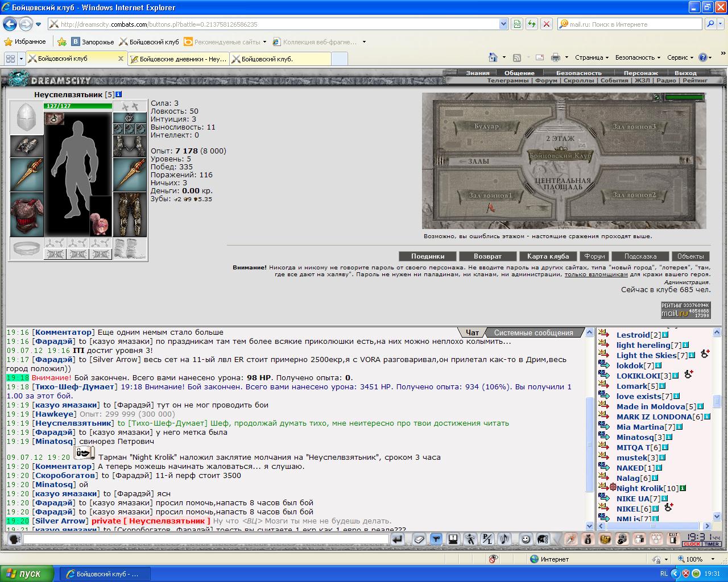This screenshot has height=582, width=728.
Task: Click the Зал воинов1 room on map
Action: pos(490,196)
